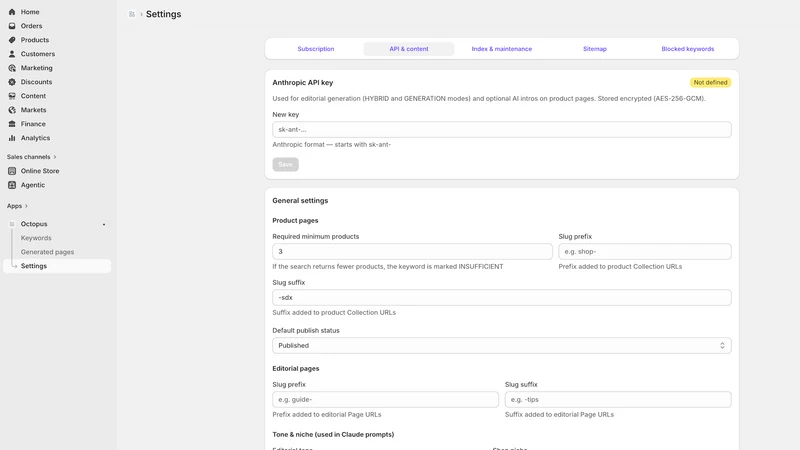Click the Content icon in sidebar
The image size is (800, 450).
pyautogui.click(x=12, y=96)
